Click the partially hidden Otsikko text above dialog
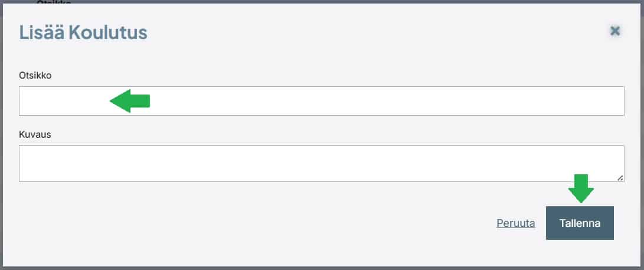The image size is (644, 270). pyautogui.click(x=53, y=2)
